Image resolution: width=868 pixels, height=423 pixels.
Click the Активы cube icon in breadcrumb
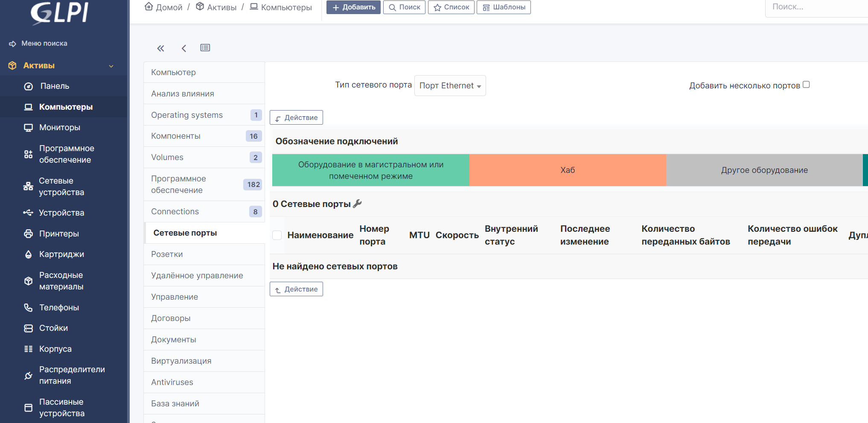click(x=200, y=6)
